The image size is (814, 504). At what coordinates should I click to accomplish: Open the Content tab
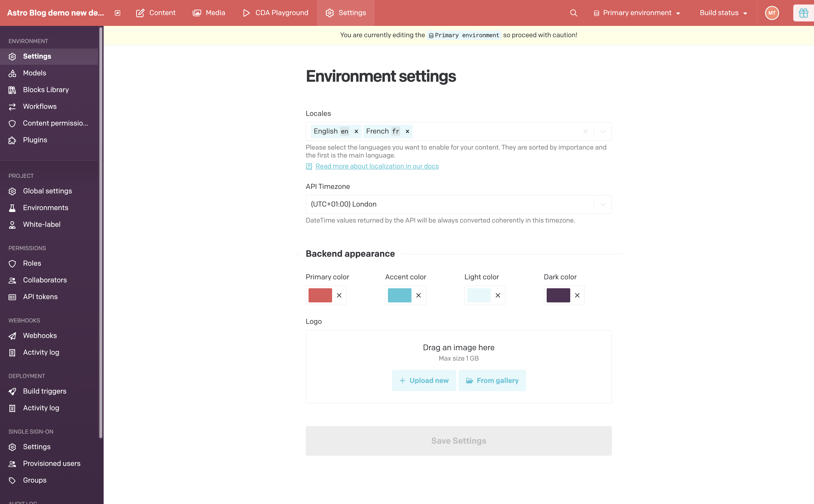[x=156, y=13]
